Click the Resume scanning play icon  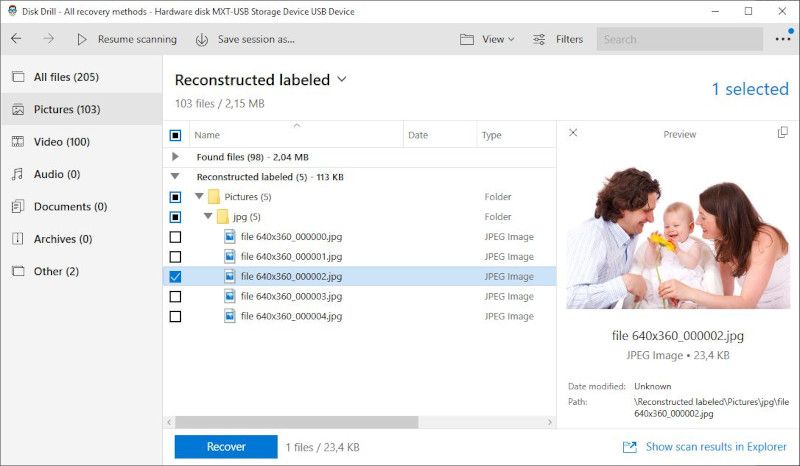point(82,39)
